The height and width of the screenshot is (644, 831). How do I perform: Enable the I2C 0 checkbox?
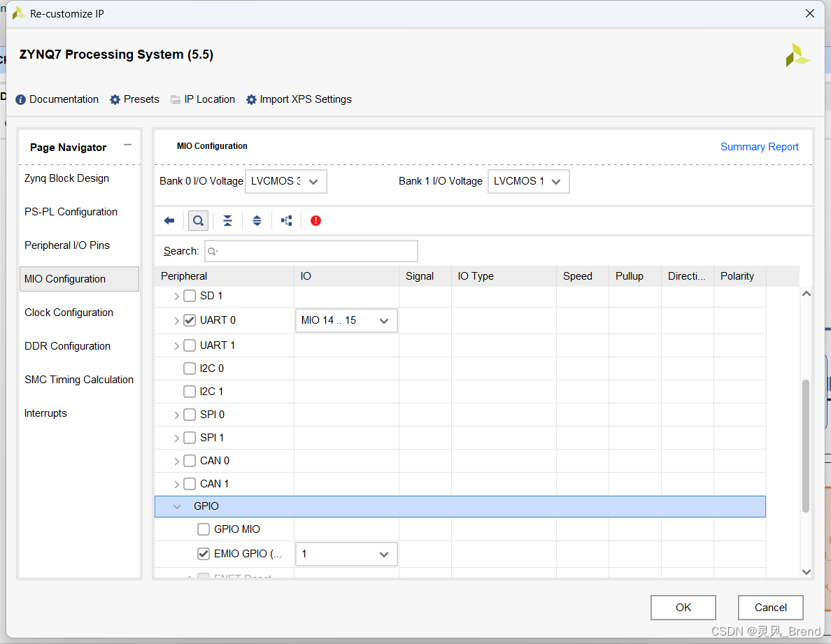[x=190, y=368]
